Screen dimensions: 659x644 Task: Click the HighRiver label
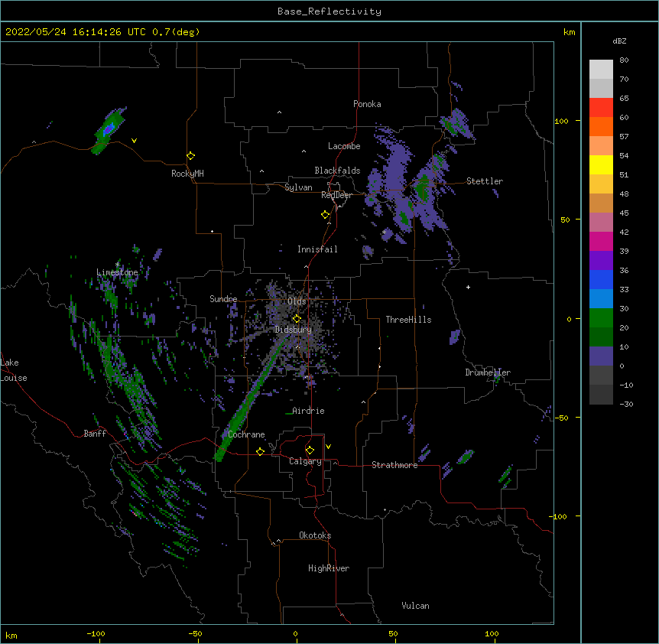point(329,568)
